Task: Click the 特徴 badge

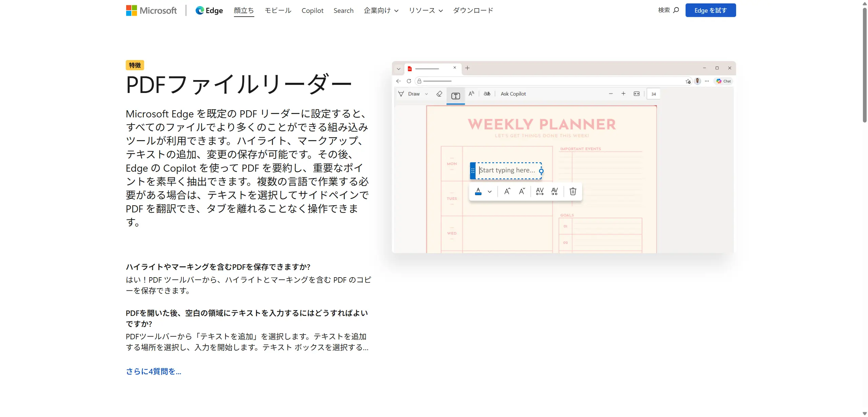Action: point(135,65)
